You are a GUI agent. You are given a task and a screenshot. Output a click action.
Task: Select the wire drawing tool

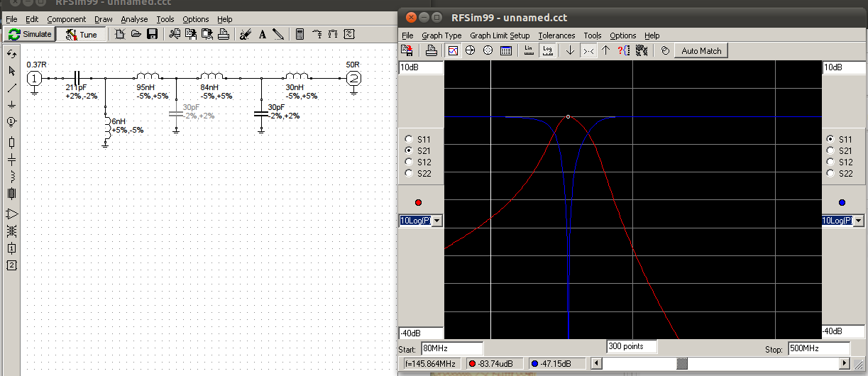click(11, 89)
